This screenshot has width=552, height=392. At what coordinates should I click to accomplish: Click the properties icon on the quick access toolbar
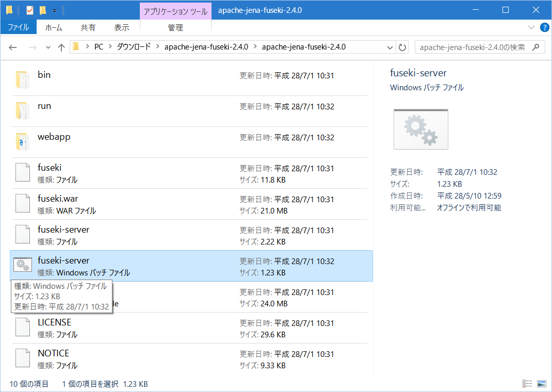click(x=30, y=9)
